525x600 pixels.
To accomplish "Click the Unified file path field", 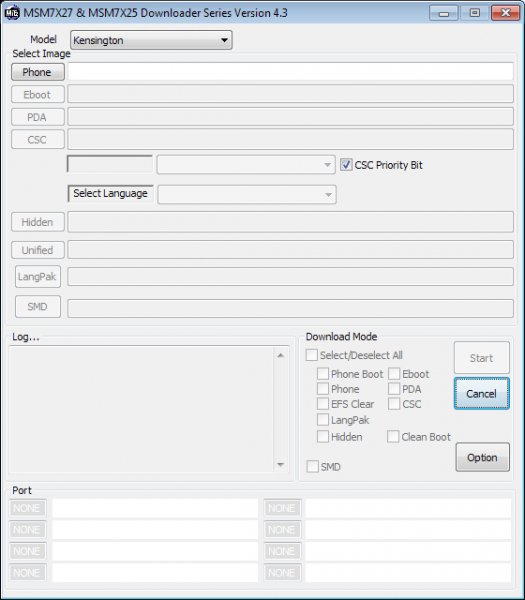I will point(290,250).
